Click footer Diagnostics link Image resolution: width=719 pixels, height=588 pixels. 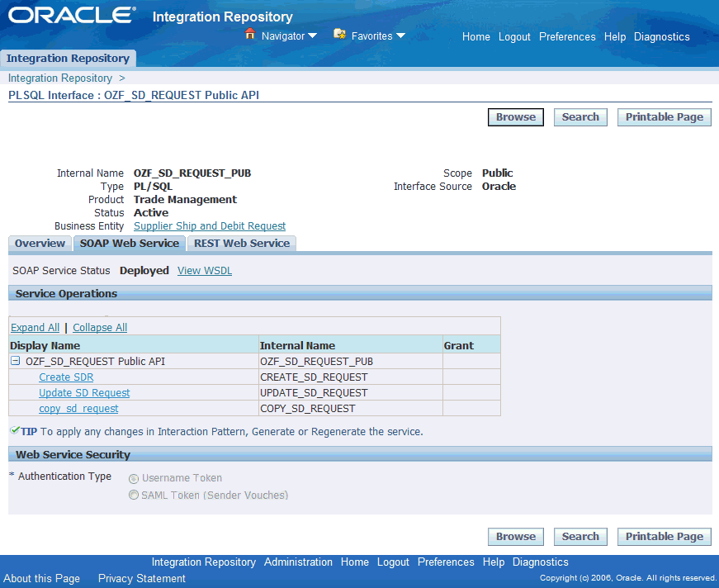point(540,562)
